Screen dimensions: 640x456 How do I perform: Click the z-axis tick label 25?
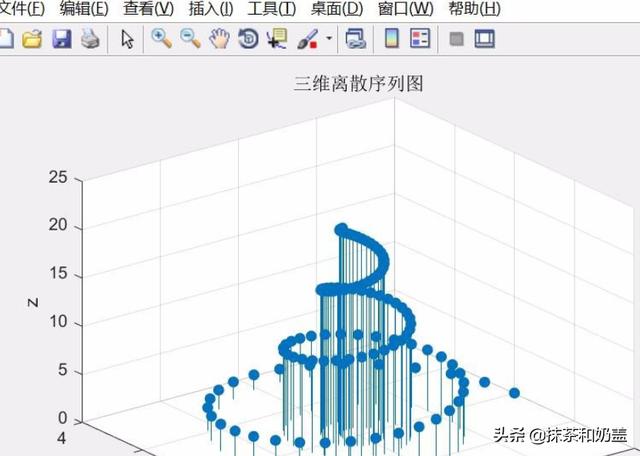pyautogui.click(x=58, y=177)
